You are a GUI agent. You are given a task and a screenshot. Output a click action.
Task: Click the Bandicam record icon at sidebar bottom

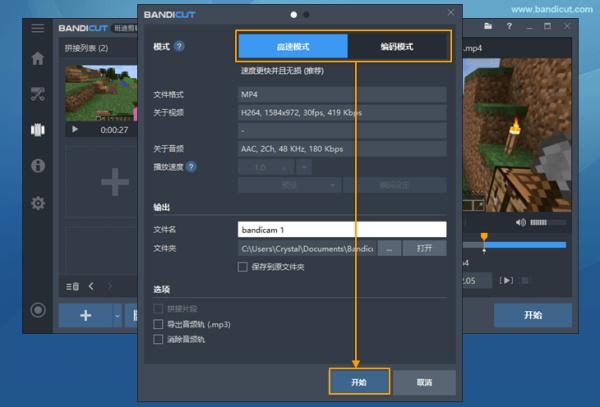38,310
